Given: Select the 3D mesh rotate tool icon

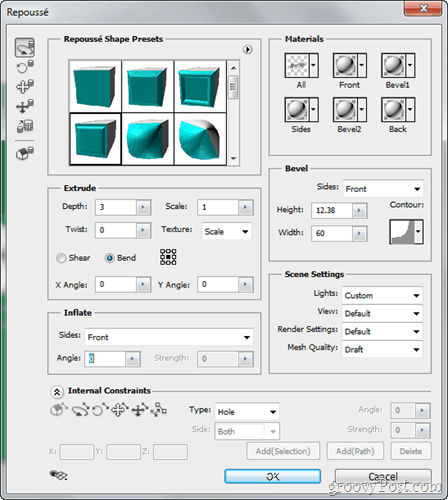Looking at the screenshot, I should [x=25, y=47].
